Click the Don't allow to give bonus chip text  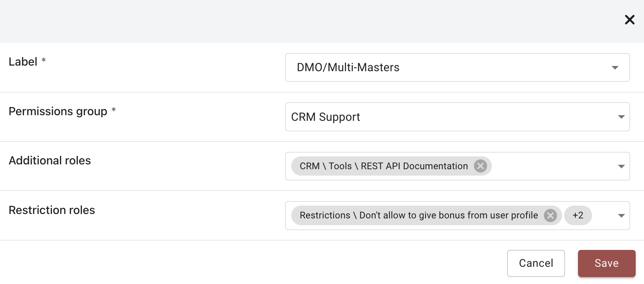419,216
